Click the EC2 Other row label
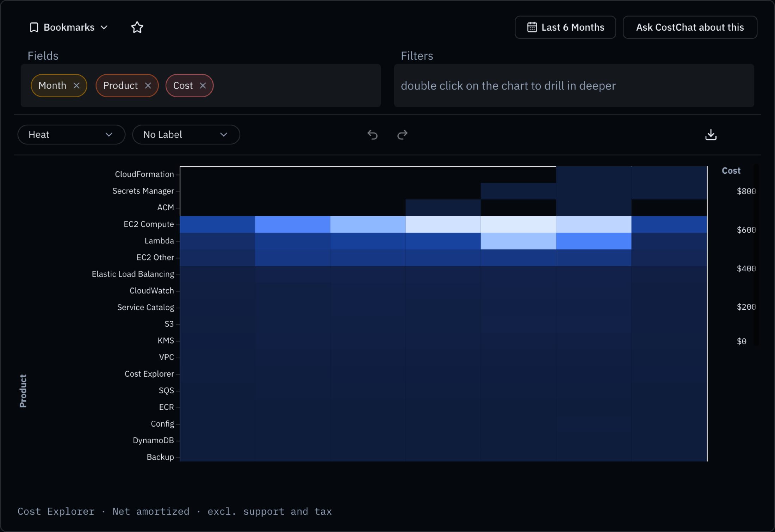775x532 pixels. (155, 258)
